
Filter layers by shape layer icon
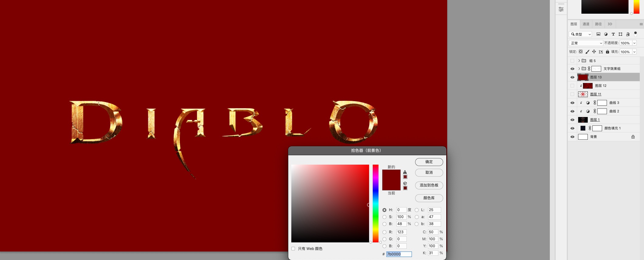click(x=620, y=34)
